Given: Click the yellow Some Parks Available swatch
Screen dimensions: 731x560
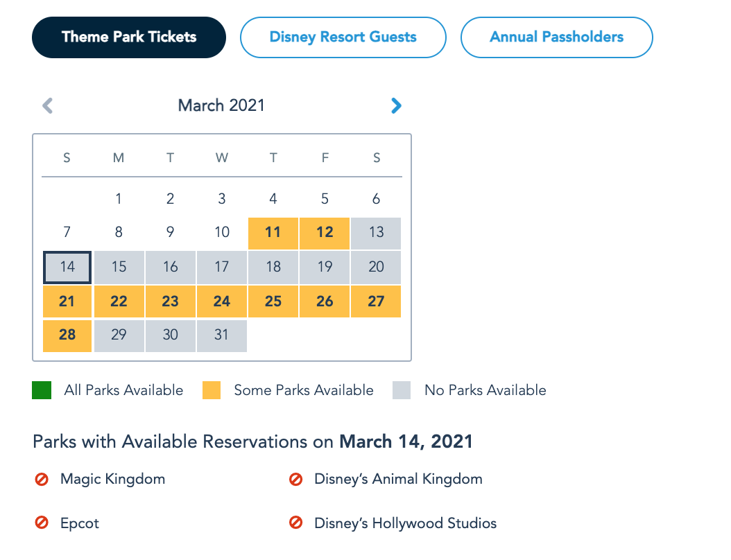Looking at the screenshot, I should coord(212,390).
